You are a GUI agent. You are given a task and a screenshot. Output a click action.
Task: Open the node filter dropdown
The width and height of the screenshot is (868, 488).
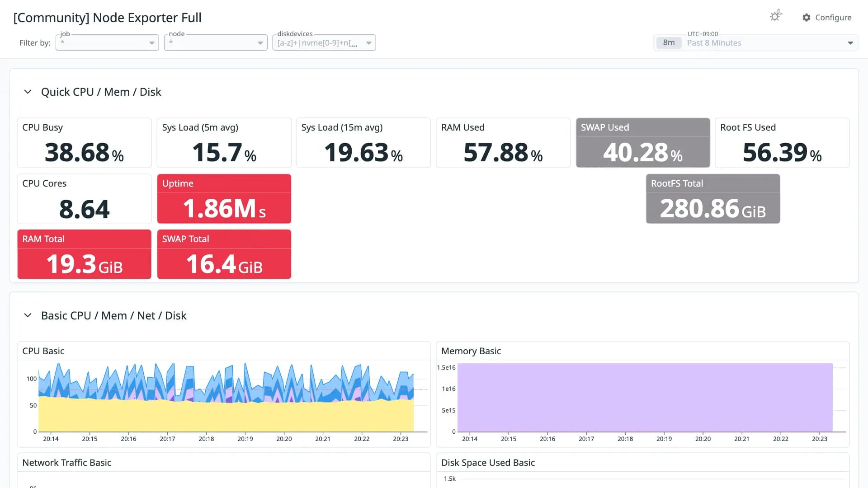[x=216, y=42]
